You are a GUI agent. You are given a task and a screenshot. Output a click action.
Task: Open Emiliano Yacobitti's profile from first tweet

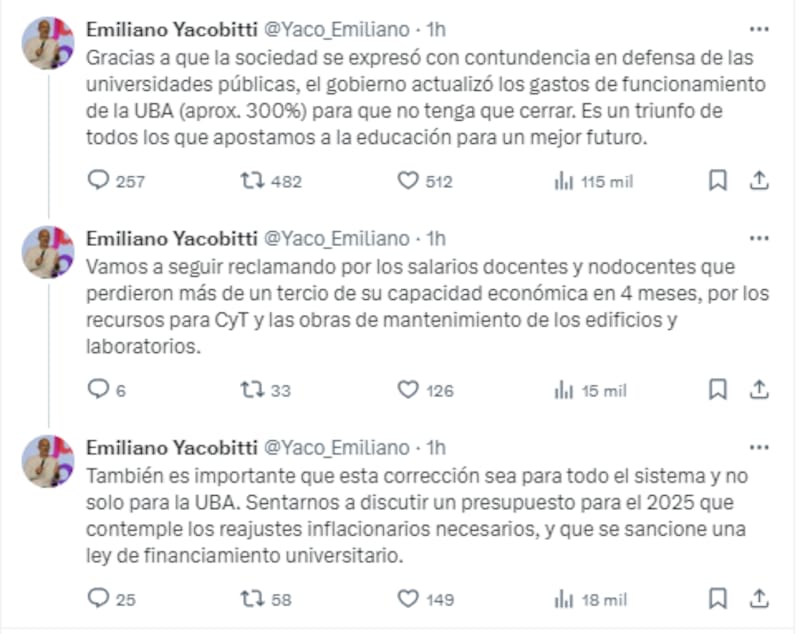pyautogui.click(x=171, y=30)
